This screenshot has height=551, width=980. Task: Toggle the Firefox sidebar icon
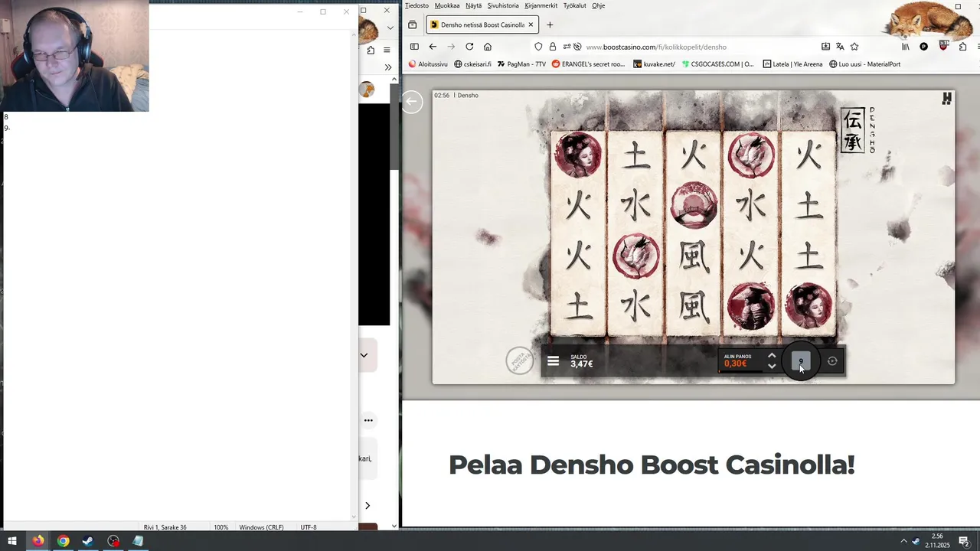click(414, 47)
